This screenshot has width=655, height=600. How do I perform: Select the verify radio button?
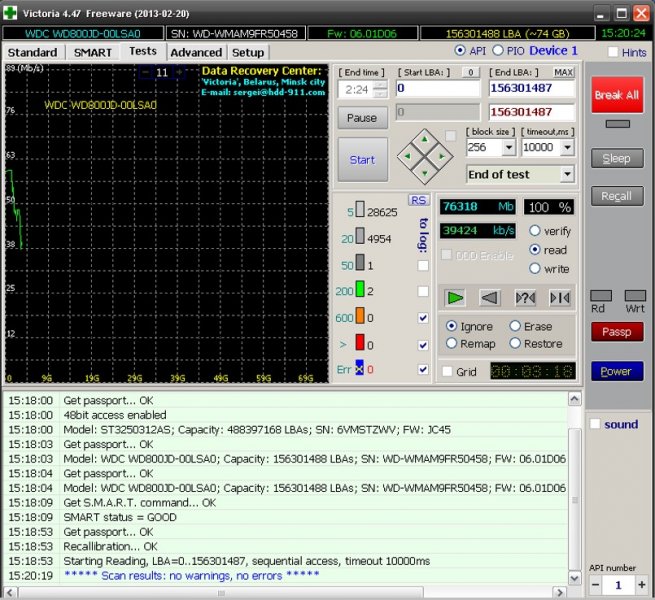tap(535, 231)
